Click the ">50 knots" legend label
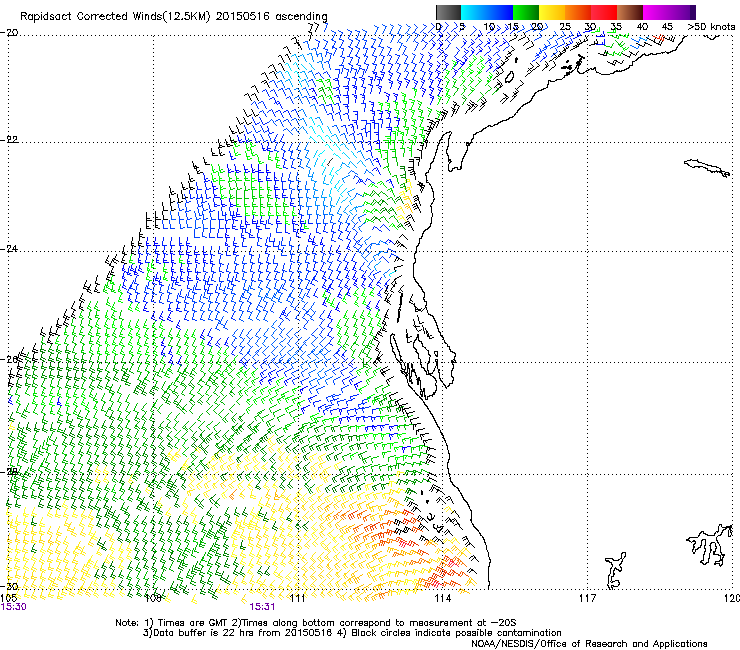Viewport: 740px width, 650px height. pyautogui.click(x=711, y=27)
